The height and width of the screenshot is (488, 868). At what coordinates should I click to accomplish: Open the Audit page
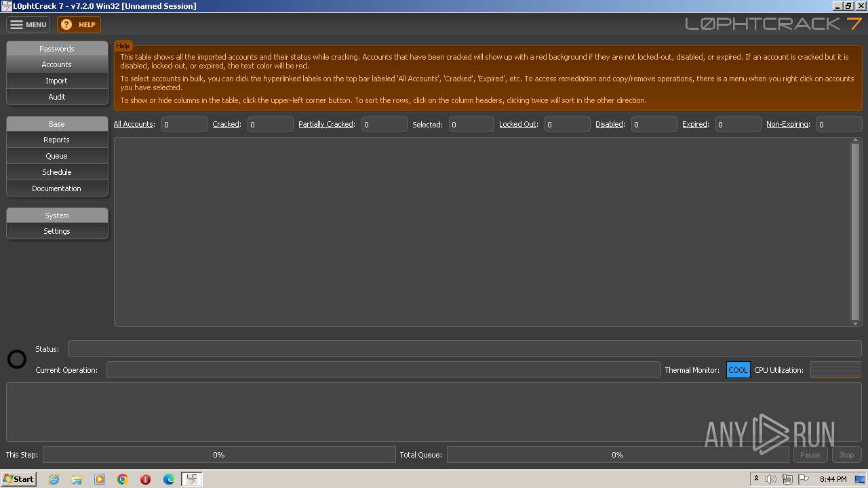(57, 97)
